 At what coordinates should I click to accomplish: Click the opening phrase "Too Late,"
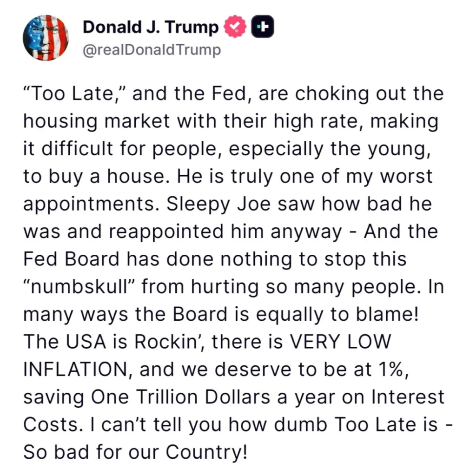(78, 94)
